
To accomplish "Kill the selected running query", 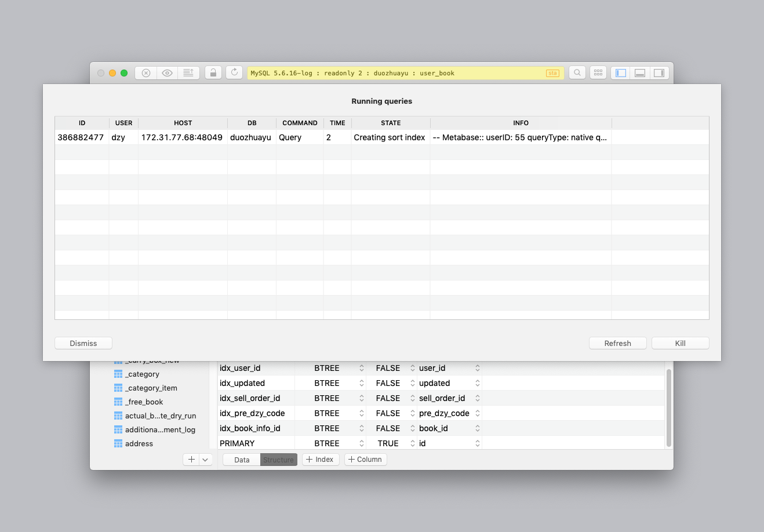I will (x=679, y=342).
